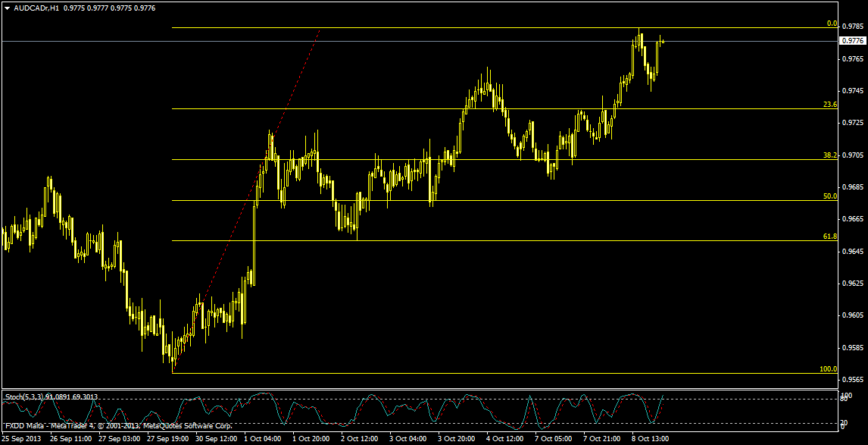Select the 23.6 Fibonacci level label

[830, 105]
